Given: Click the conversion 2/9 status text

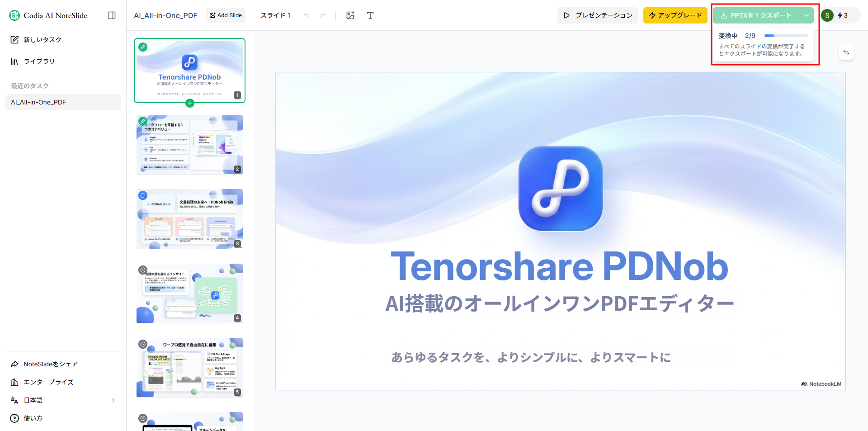Looking at the screenshot, I should click(x=737, y=36).
